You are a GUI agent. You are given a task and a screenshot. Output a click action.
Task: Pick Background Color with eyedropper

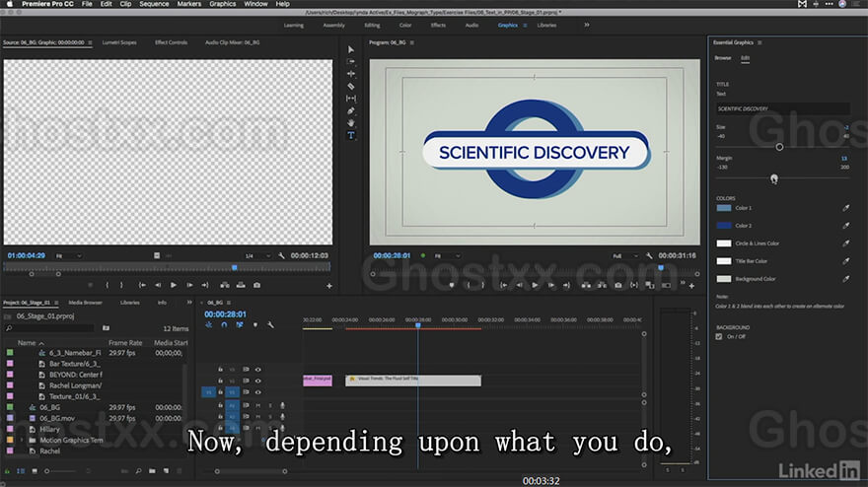(846, 279)
